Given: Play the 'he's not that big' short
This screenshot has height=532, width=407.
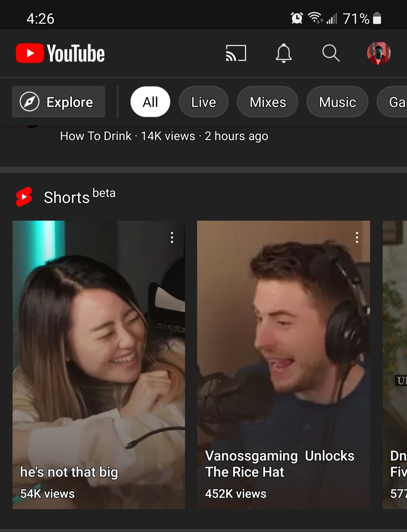Looking at the screenshot, I should [x=98, y=361].
